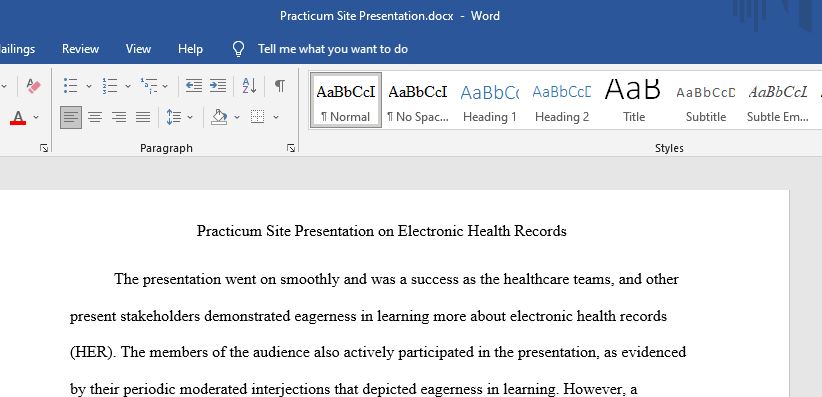Open shading color dropdown arrow
The width and height of the screenshot is (822, 397).
237,117
